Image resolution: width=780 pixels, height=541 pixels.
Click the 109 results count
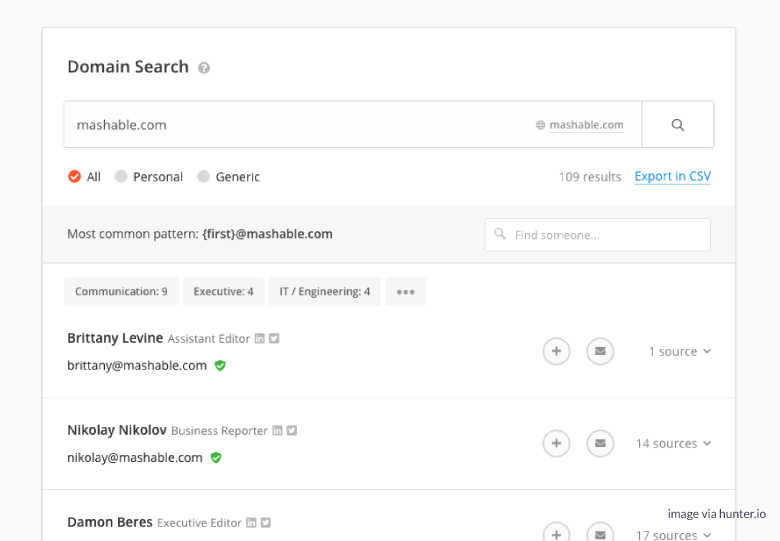pyautogui.click(x=590, y=177)
